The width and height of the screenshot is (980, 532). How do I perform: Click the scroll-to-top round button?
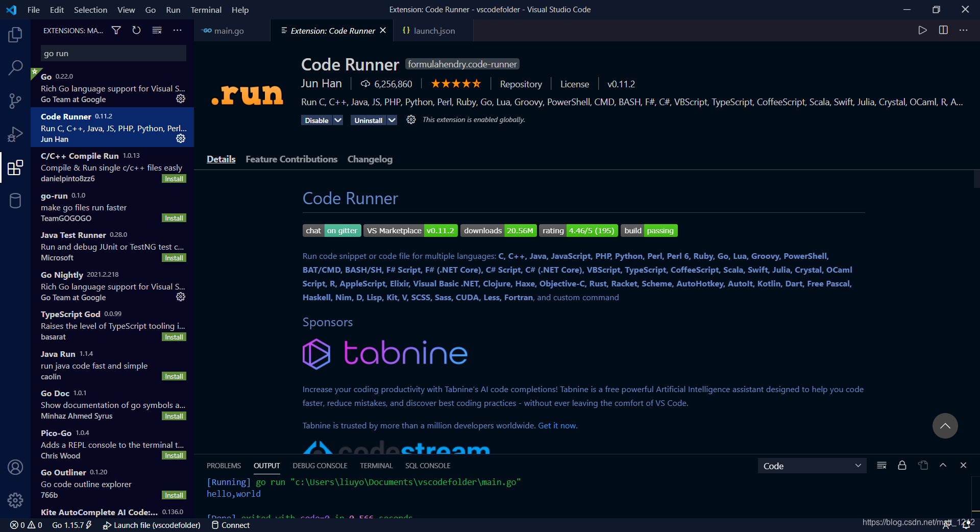click(x=945, y=426)
